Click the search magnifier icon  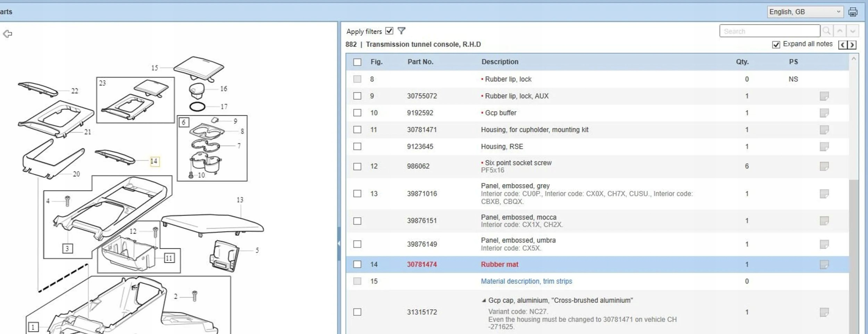(x=826, y=31)
